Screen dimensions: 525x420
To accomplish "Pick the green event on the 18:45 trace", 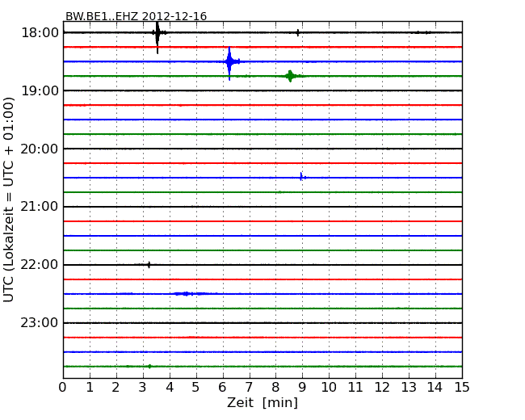I will (290, 76).
